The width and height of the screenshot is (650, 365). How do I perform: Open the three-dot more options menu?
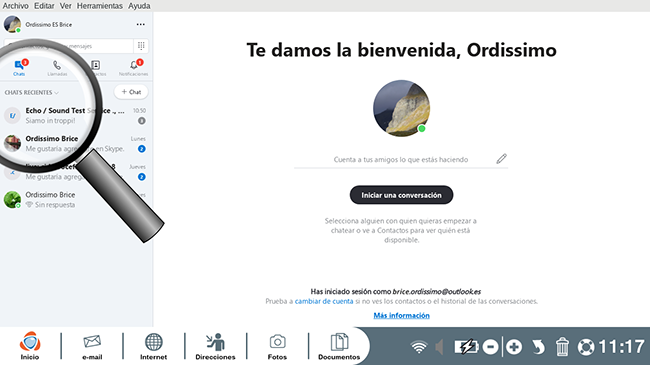point(141,24)
